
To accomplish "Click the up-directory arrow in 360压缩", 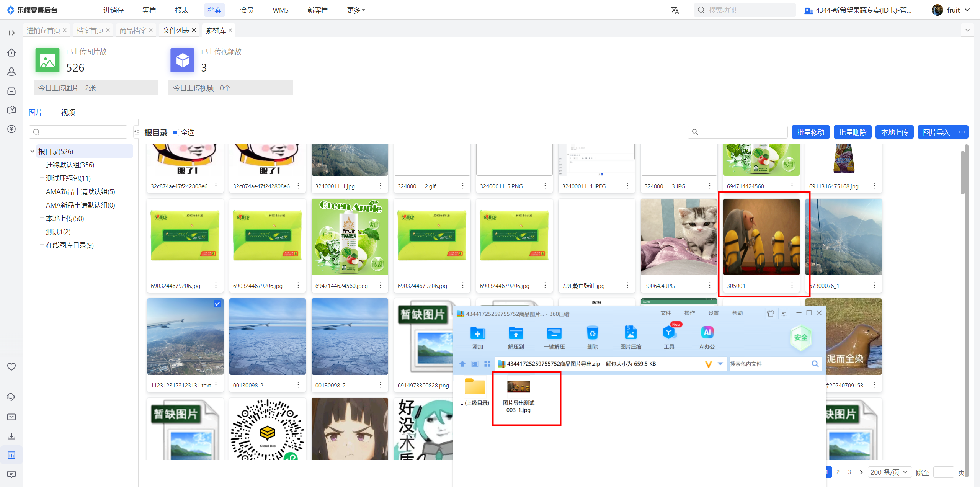I will [x=462, y=364].
